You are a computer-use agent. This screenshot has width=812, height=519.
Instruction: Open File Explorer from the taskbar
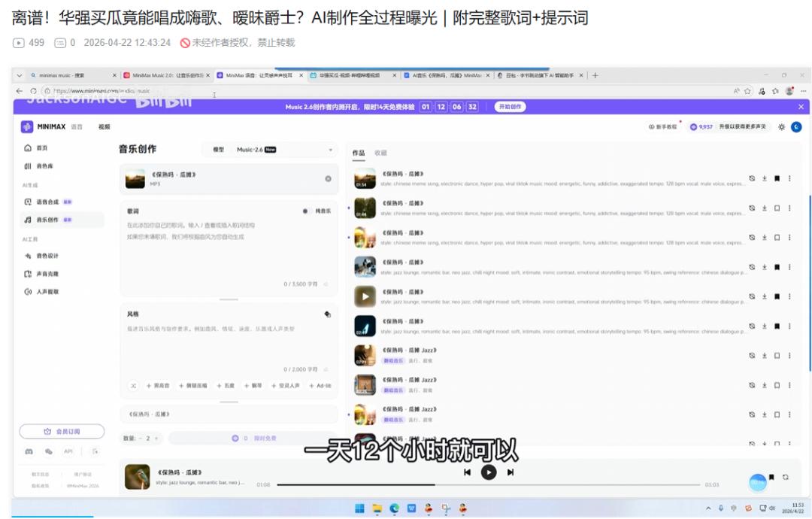pyautogui.click(x=377, y=508)
